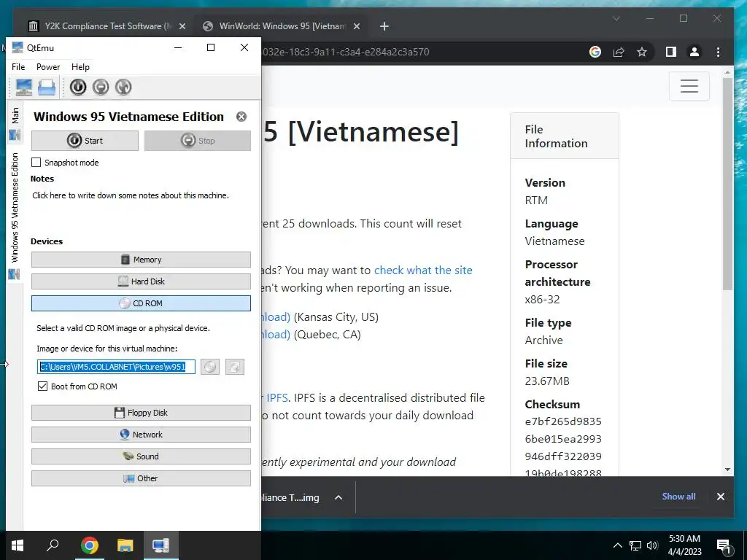Click the stop machine toolbar icon in QtEmu
Screen dimensions: 747x560
click(x=101, y=87)
